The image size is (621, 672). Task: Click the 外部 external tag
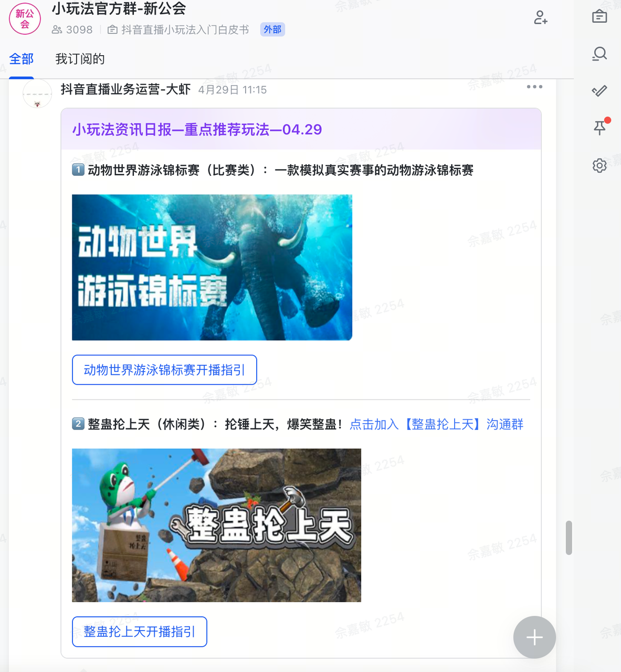click(272, 29)
